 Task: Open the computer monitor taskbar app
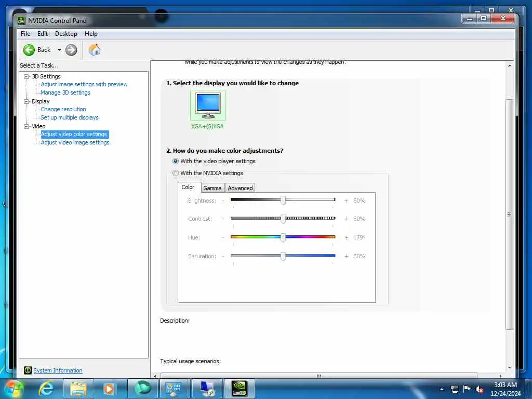coord(207,389)
